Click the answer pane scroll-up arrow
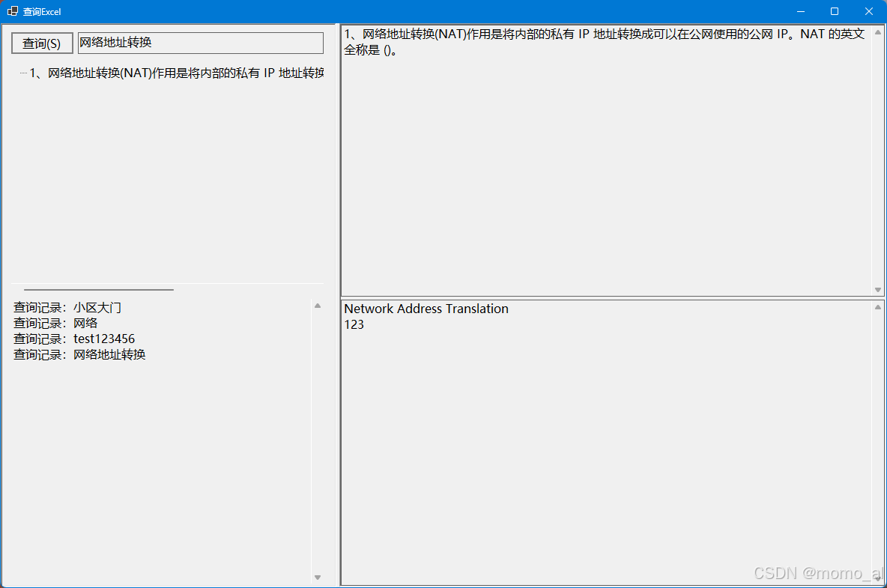 [x=878, y=307]
